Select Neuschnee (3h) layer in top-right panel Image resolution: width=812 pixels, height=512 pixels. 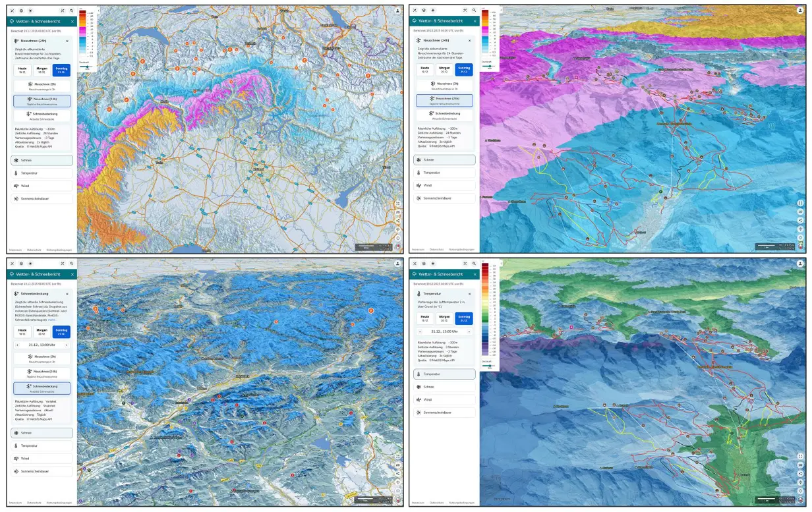coord(444,86)
